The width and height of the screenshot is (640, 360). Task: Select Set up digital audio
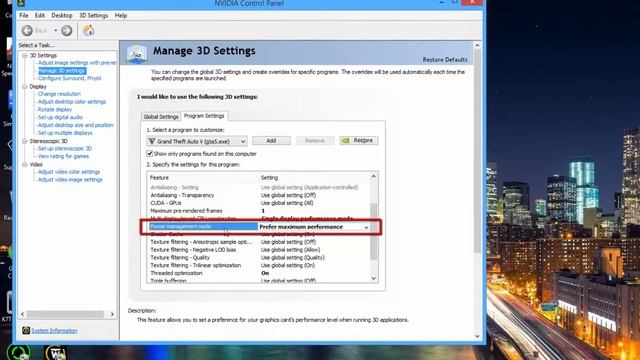coord(60,117)
